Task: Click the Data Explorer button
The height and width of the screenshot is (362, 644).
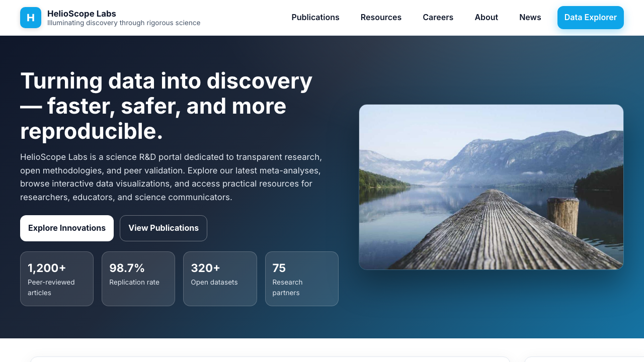Action: tap(590, 17)
